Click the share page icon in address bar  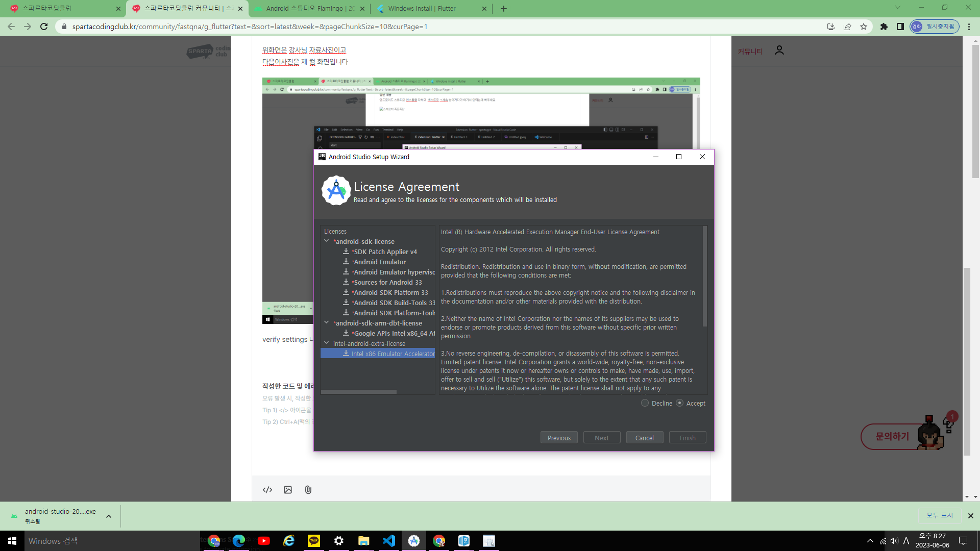[847, 27]
